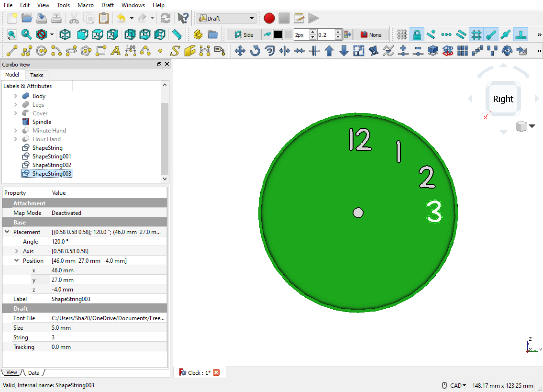Expand the Axis property
Image resolution: width=543 pixels, height=392 pixels.
pyautogui.click(x=16, y=251)
